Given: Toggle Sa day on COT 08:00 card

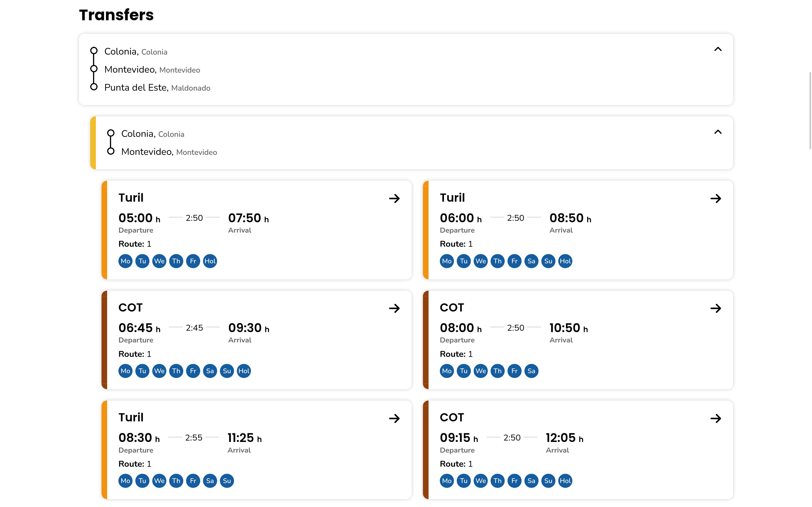Looking at the screenshot, I should (x=531, y=371).
